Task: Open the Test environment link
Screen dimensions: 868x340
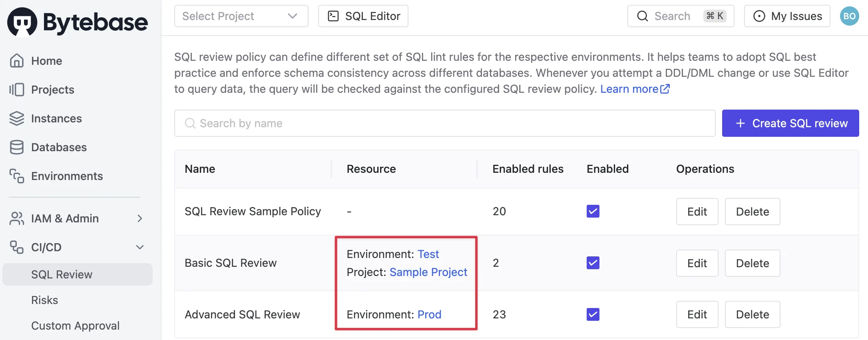Action: coord(428,254)
